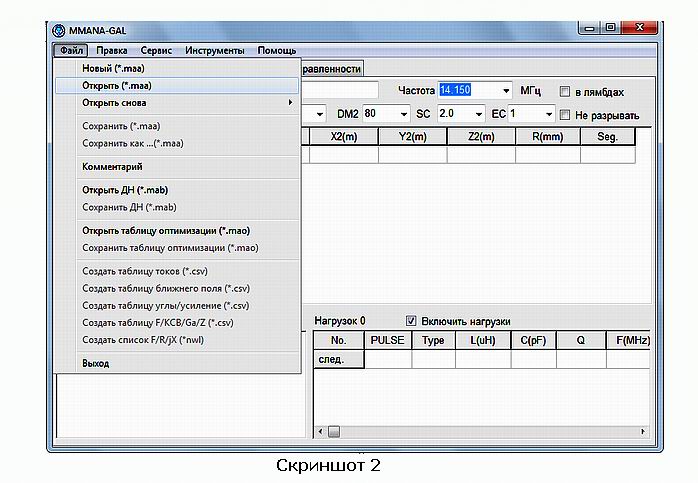Click the Y2(m) column header
The width and height of the screenshot is (698, 483).
(x=412, y=137)
